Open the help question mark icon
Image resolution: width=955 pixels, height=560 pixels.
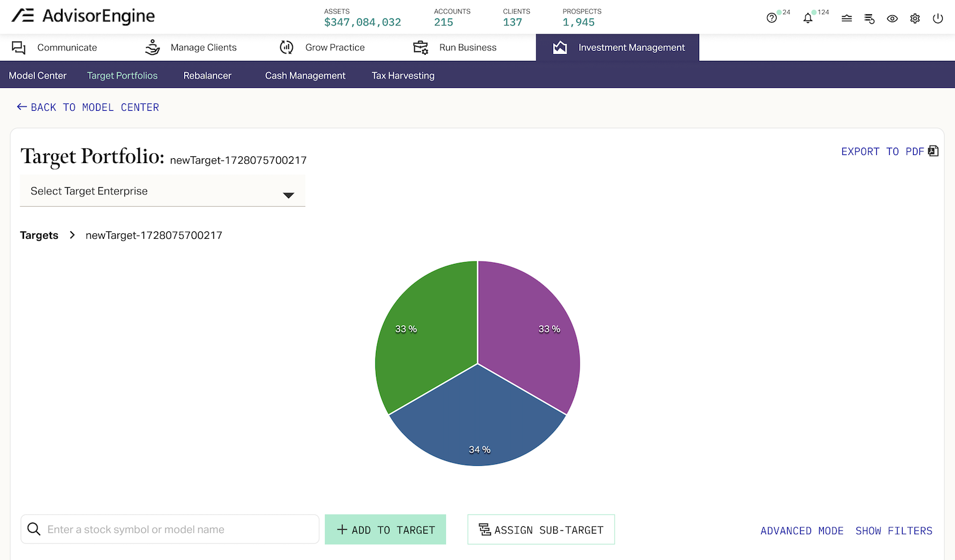(771, 18)
